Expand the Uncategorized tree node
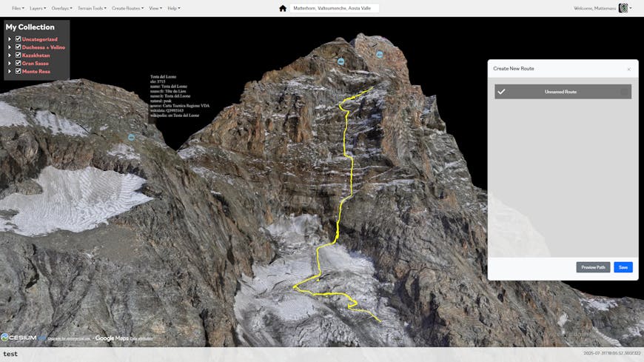 (10, 39)
